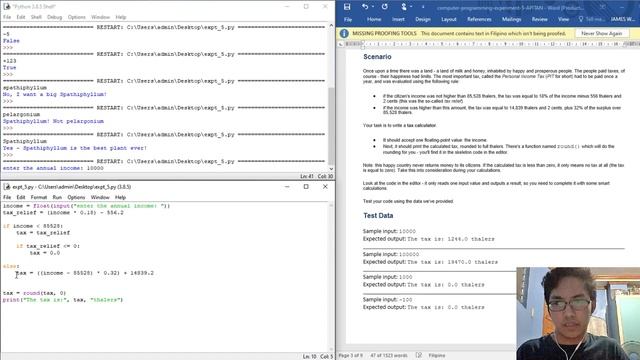
Task: Toggle Touch/Mouse mode in Word toolbar
Action: pyautogui.click(x=404, y=7)
